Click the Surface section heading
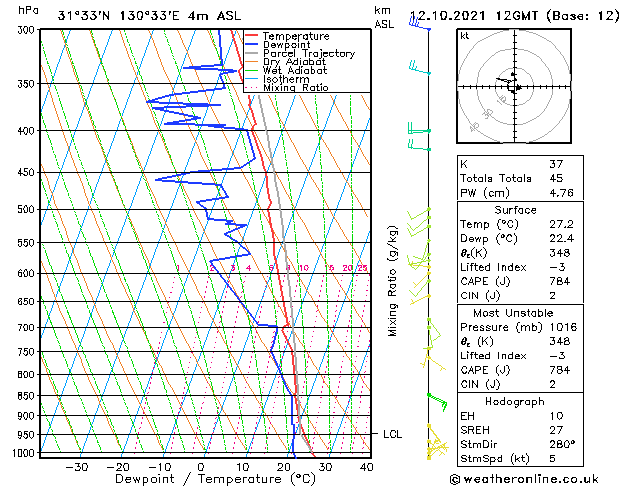The height and width of the screenshot is (486, 629). pos(515,210)
